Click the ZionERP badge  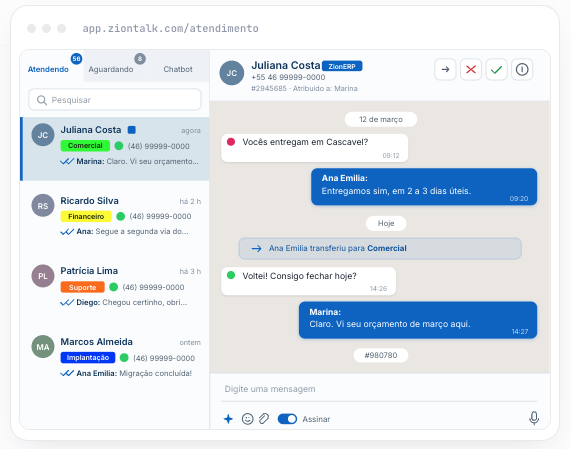click(342, 66)
